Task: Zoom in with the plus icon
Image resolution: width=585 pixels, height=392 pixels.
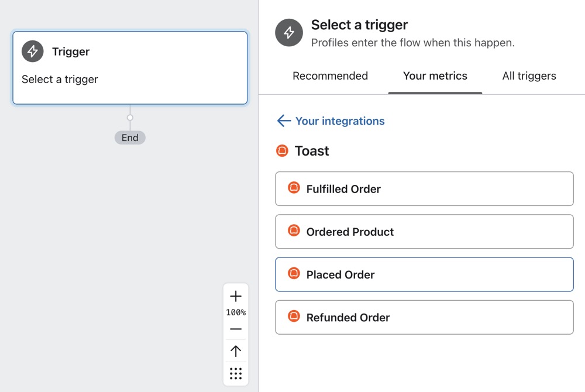Action: (236, 296)
